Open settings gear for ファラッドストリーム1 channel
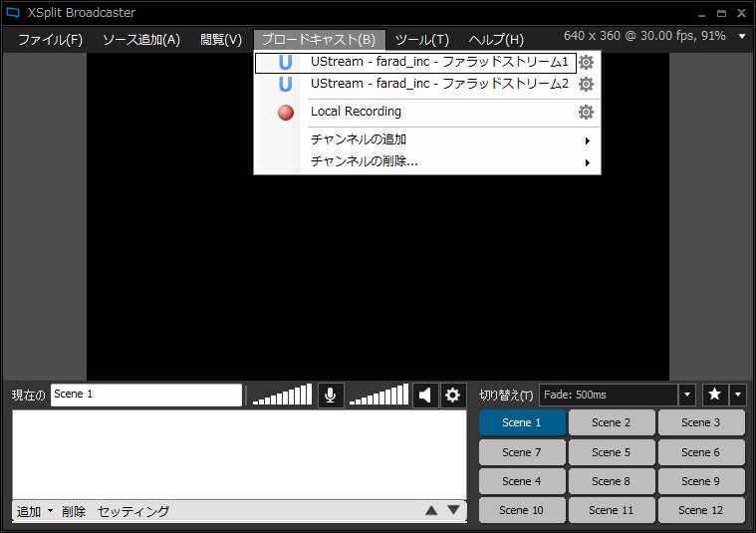756x533 pixels. 586,62
